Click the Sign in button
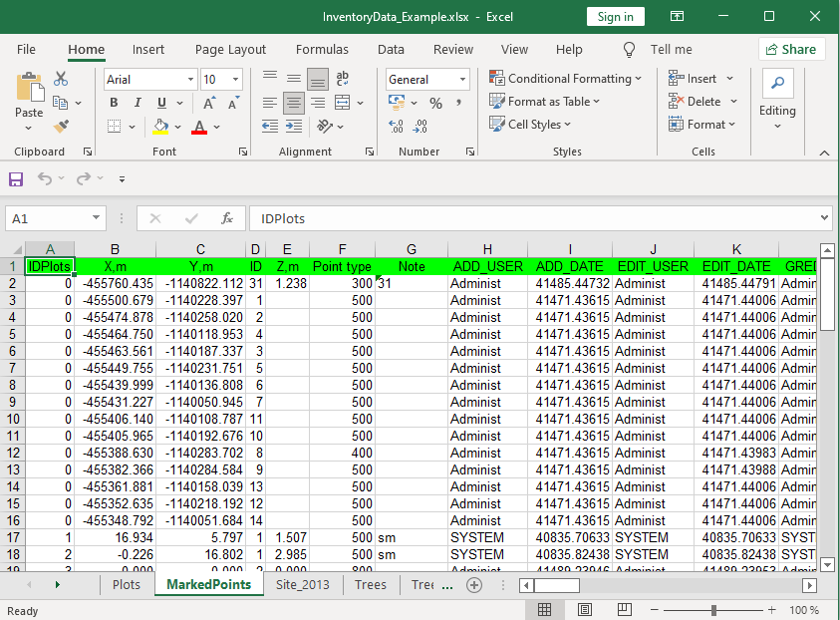Viewport: 840px width, 620px height. pyautogui.click(x=615, y=17)
